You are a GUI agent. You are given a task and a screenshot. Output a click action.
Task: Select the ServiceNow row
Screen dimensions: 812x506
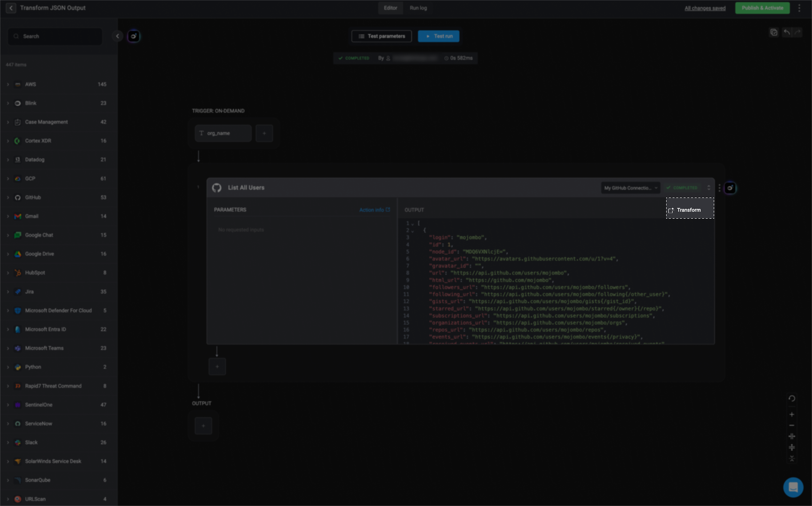tap(59, 424)
